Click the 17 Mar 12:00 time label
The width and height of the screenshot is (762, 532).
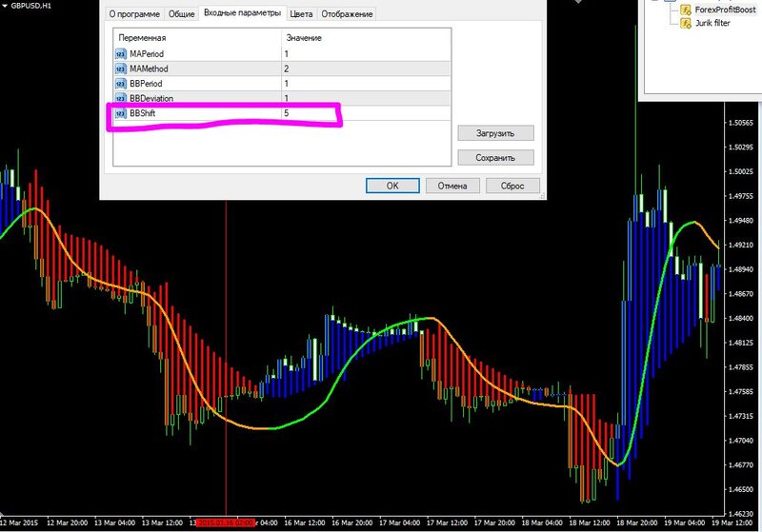click(x=447, y=522)
